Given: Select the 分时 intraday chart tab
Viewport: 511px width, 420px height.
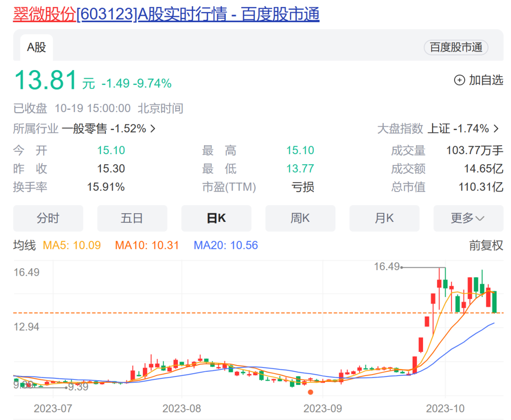Looking at the screenshot, I should (48, 218).
